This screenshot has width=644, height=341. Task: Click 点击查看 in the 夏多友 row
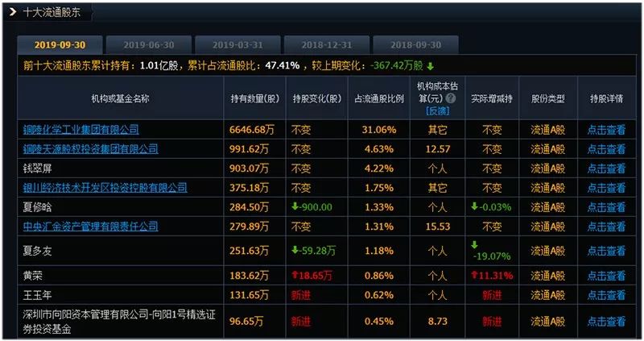[x=606, y=251]
